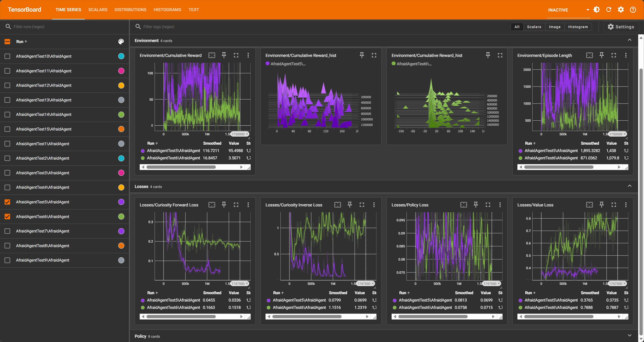Open the SCALARS tab
This screenshot has height=342, width=644.
pos(98,10)
